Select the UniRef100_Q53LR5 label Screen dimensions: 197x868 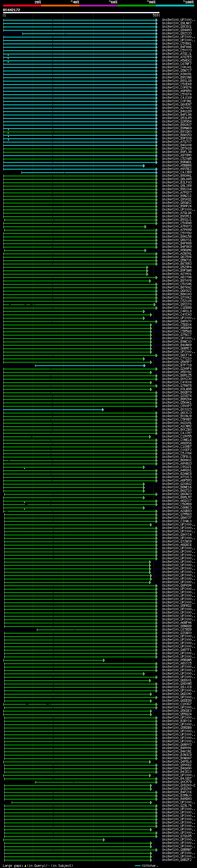(177, 118)
